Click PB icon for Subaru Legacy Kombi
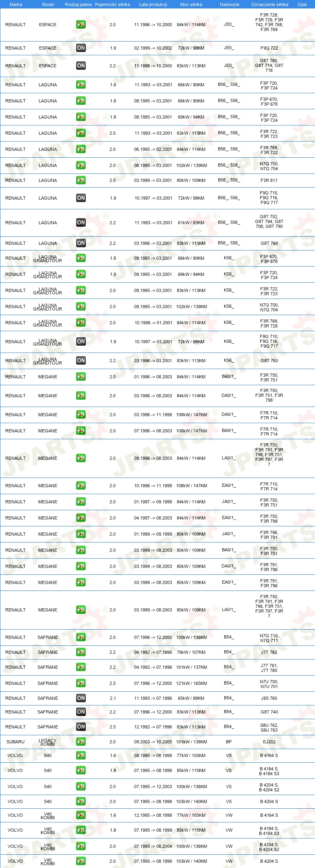 pos(81,742)
